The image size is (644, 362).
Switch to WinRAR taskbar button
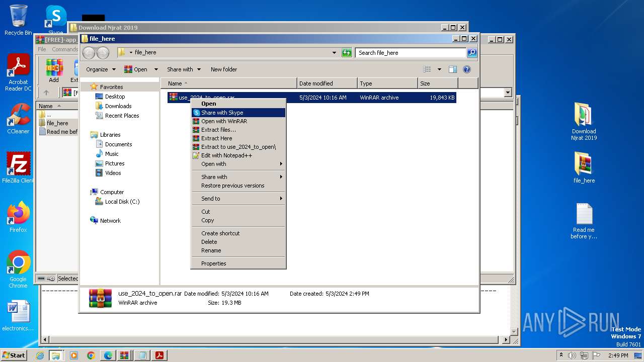pyautogui.click(x=124, y=355)
